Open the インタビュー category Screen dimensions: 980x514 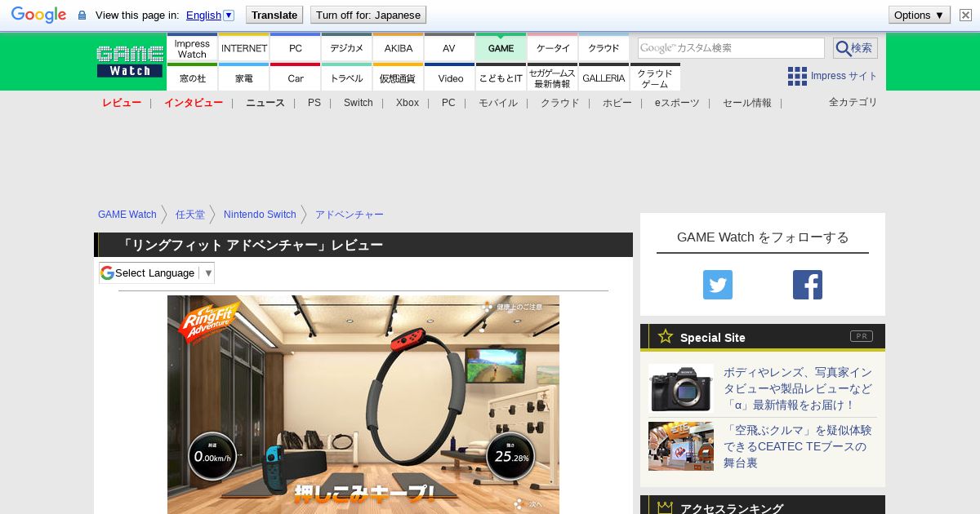[x=194, y=103]
